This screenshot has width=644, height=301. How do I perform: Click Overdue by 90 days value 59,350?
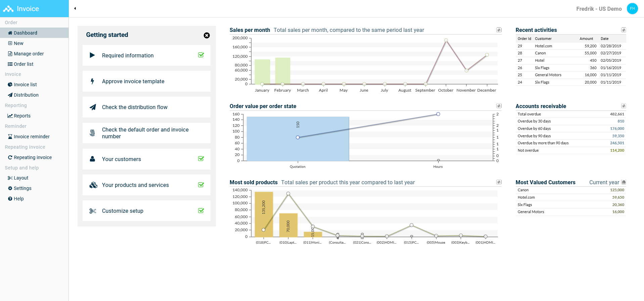[618, 136]
